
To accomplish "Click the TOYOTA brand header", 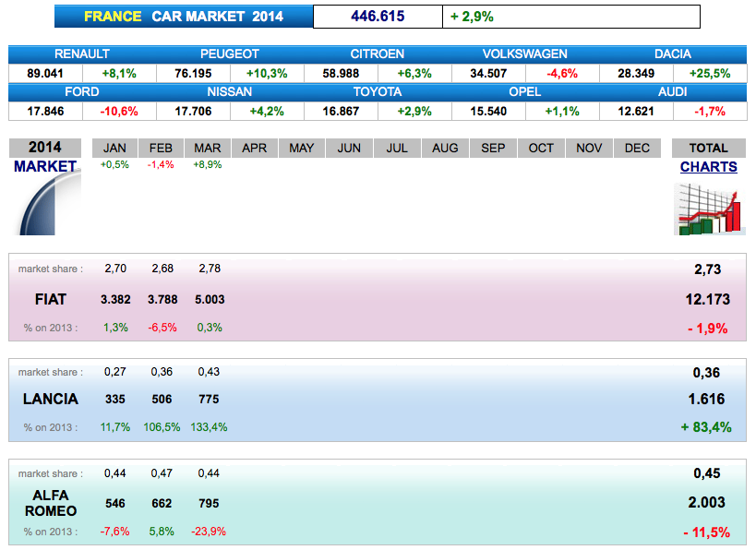I will (377, 91).
